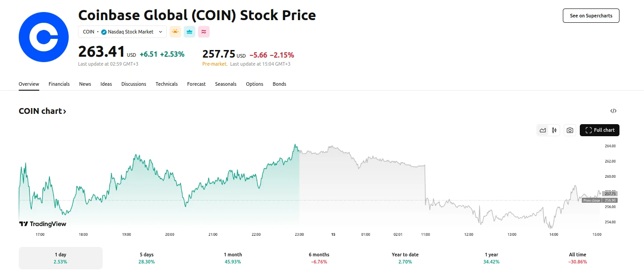
Task: Switch chart to area style
Action: tap(543, 130)
